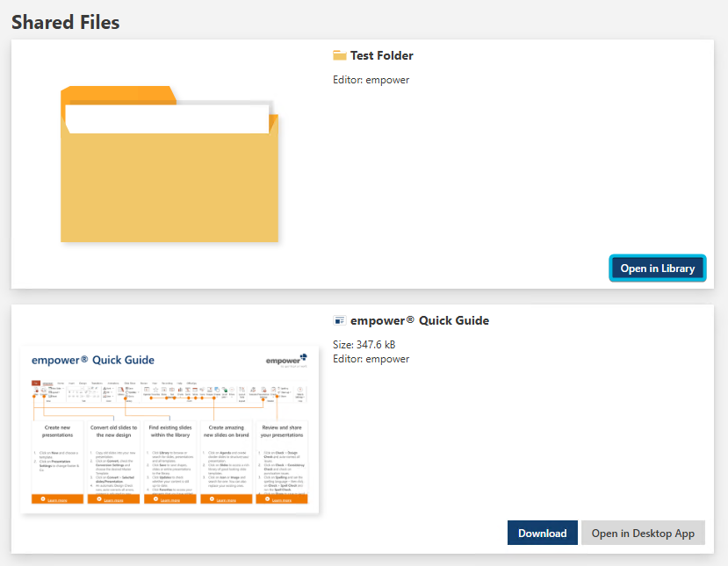This screenshot has height=566, width=728.
Task: Click Editor: empower text under Test Folder
Action: [x=371, y=81]
